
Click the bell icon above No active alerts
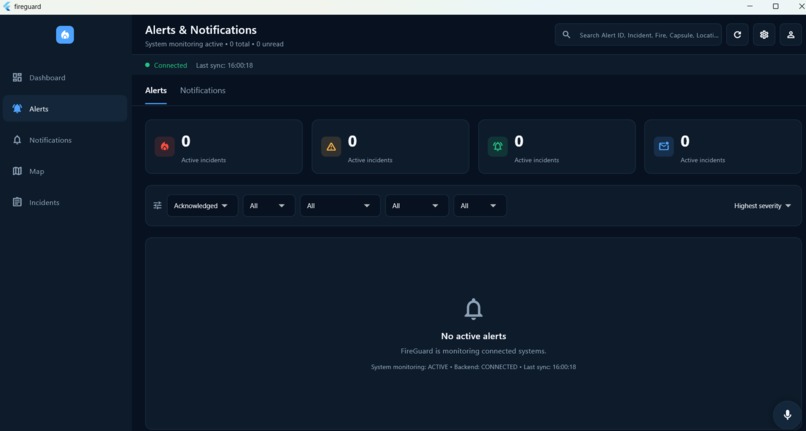[473, 309]
